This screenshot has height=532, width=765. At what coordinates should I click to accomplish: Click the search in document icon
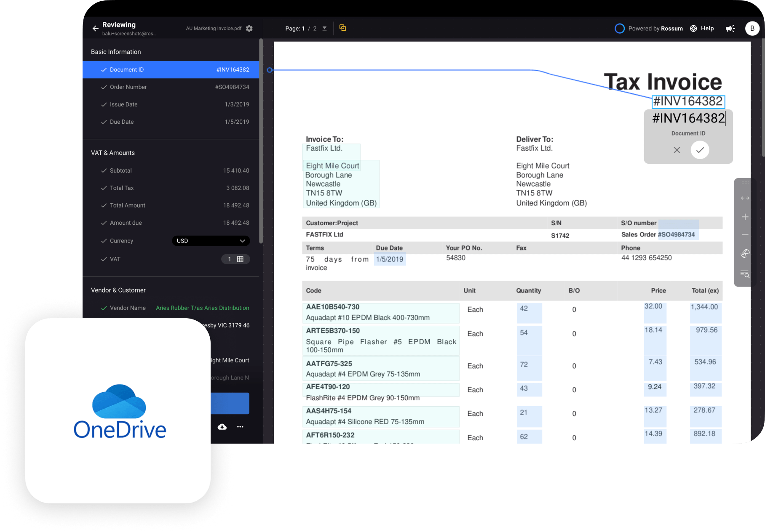click(745, 274)
